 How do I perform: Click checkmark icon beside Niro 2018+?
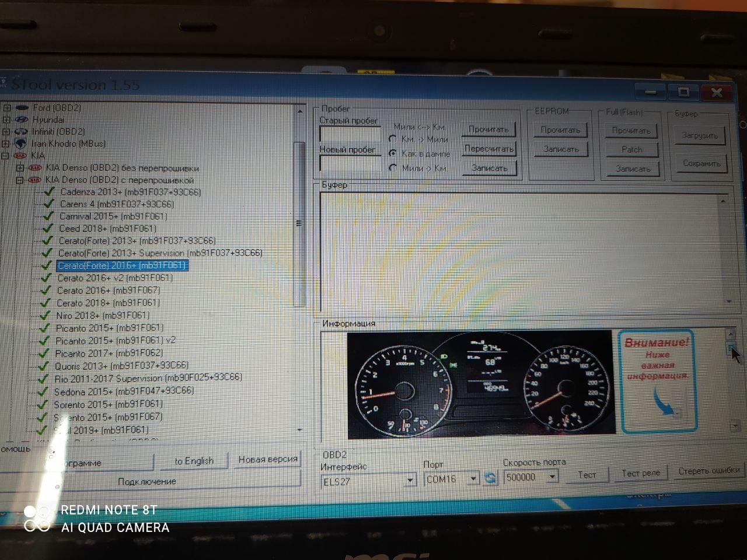pos(45,315)
